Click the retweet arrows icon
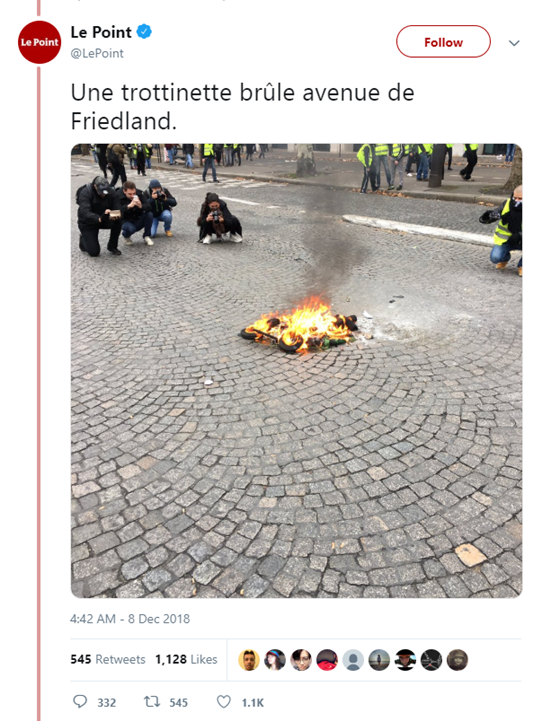Screen dimensions: 550x721 [151, 702]
